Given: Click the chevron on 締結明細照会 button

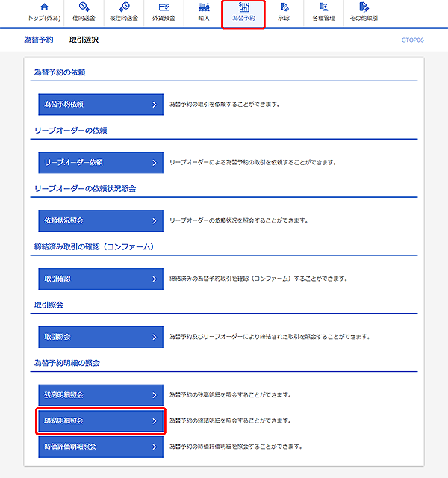Looking at the screenshot, I should point(154,421).
